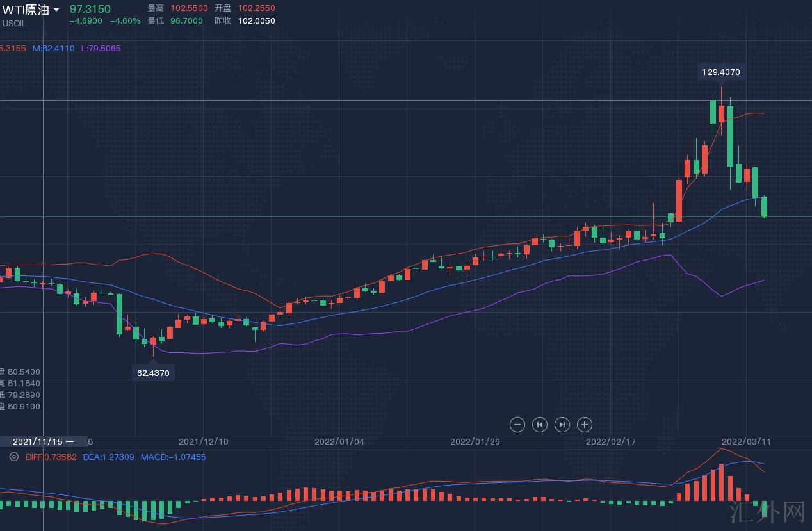This screenshot has height=531, width=812.
Task: Click the current price 97.3150
Action: 90,9
